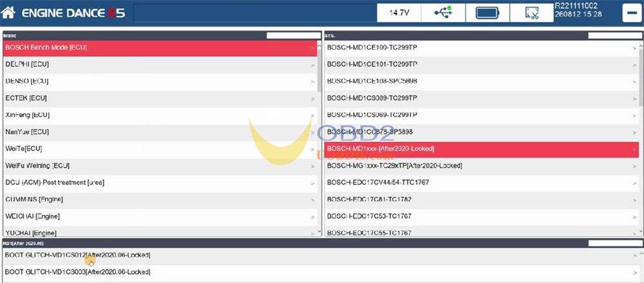Choose BOSCH-MG1xxx-TC29xTP[After2020-Locked] system
The image size is (644, 283).
[x=482, y=166]
